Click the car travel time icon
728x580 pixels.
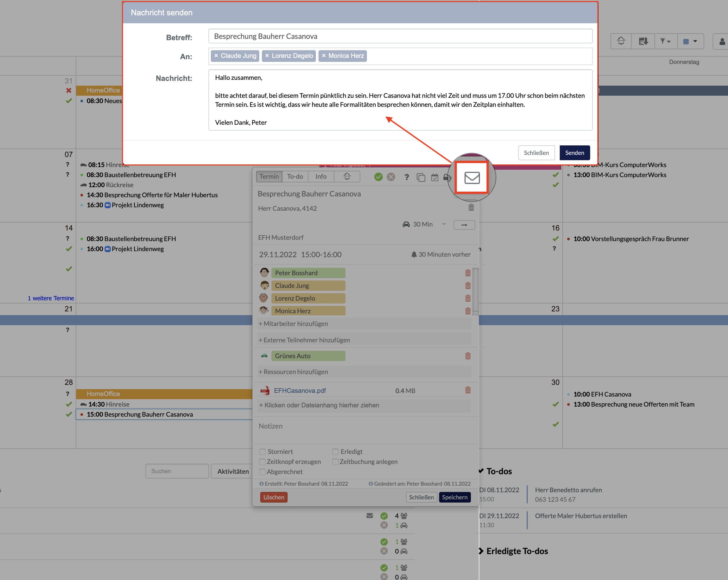pos(406,224)
